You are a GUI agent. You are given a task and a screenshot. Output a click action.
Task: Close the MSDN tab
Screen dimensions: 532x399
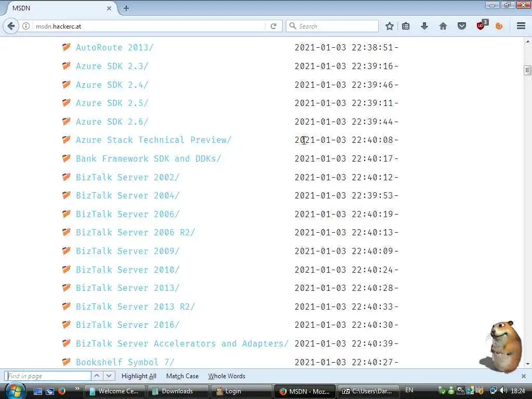109,8
